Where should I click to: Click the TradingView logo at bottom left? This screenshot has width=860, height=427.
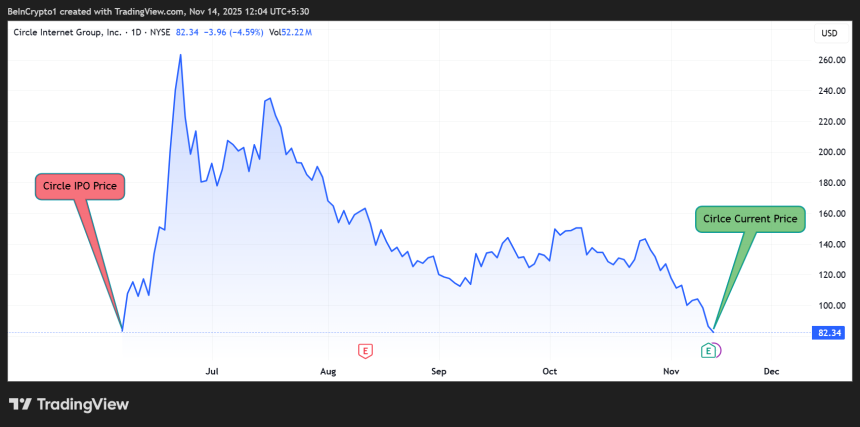pyautogui.click(x=68, y=404)
